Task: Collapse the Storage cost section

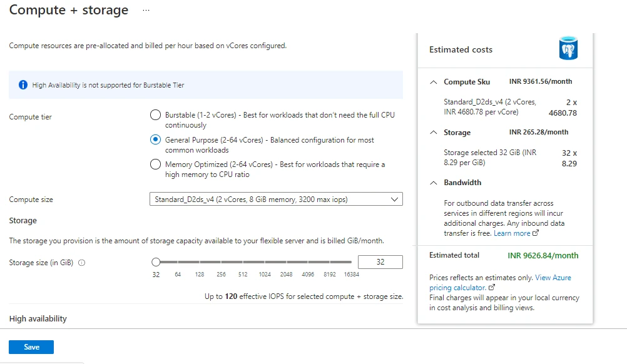Action: coord(433,133)
